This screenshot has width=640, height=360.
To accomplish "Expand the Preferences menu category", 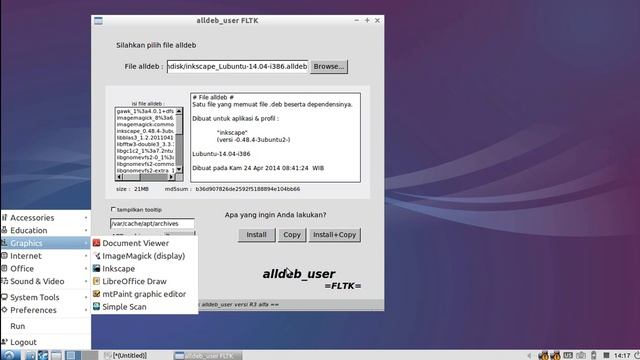I will (x=45, y=310).
